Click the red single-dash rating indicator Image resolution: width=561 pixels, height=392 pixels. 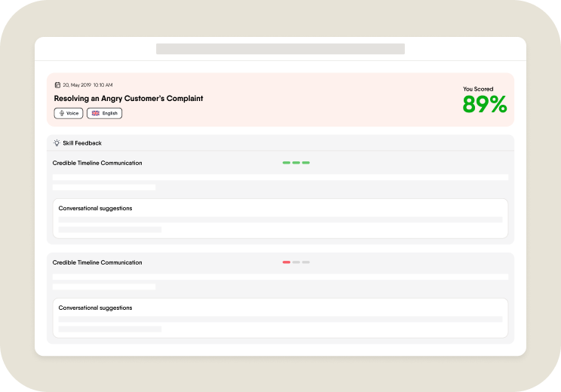tap(287, 262)
